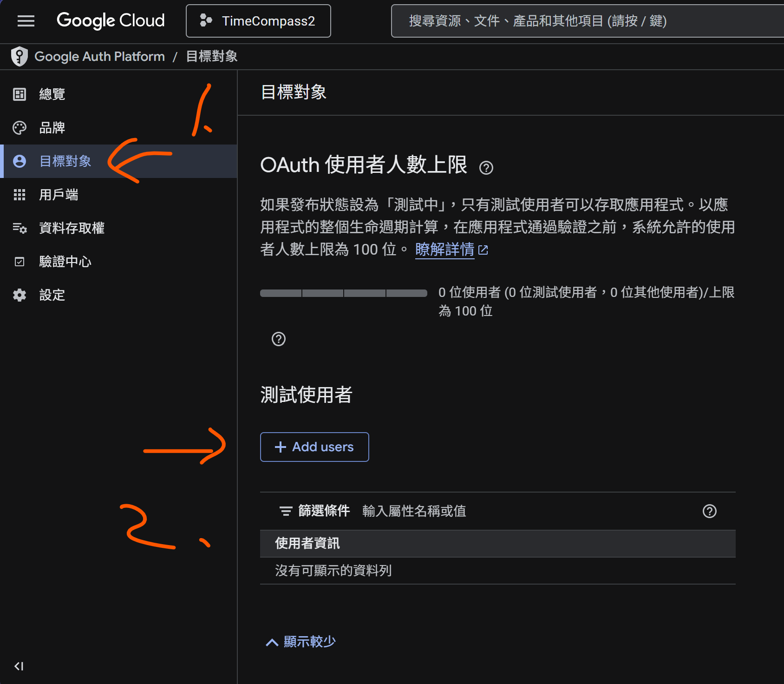Click the 用戶端 grid icon
Screen dimensions: 784x684
tap(20, 195)
